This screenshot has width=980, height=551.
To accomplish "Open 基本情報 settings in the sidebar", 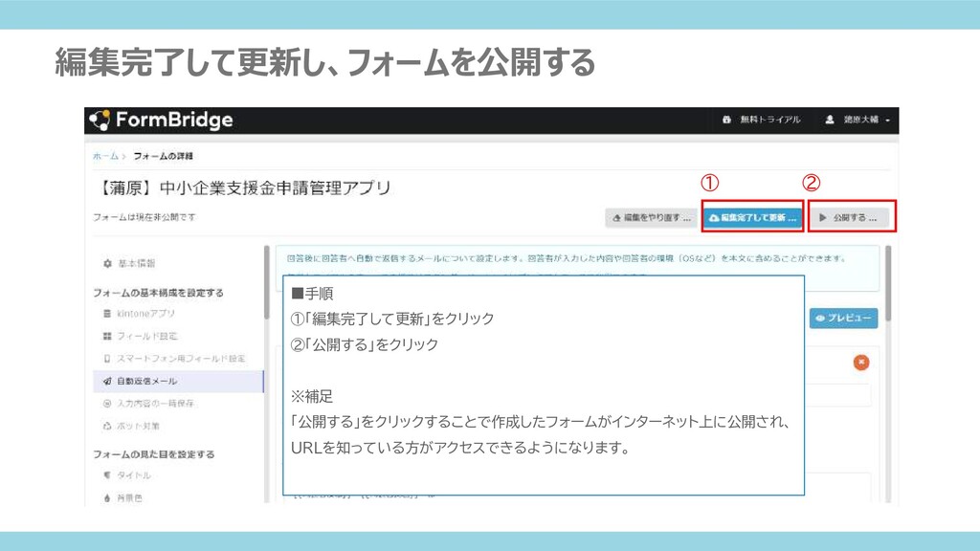I will 136,264.
